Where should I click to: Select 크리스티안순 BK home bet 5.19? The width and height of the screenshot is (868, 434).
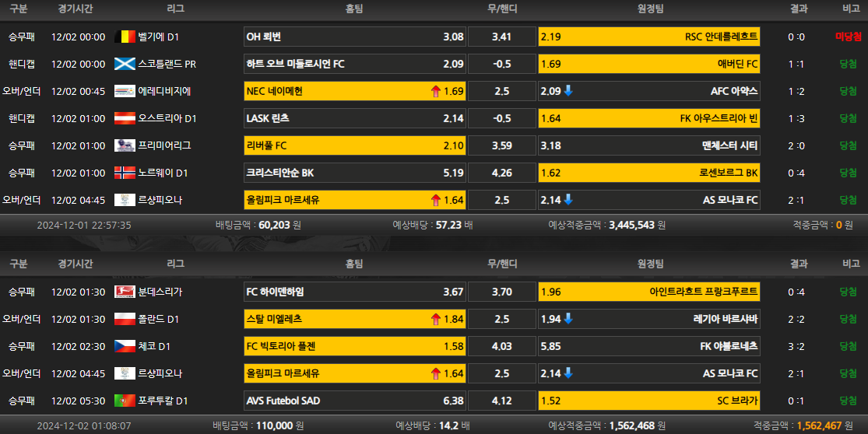[355, 173]
